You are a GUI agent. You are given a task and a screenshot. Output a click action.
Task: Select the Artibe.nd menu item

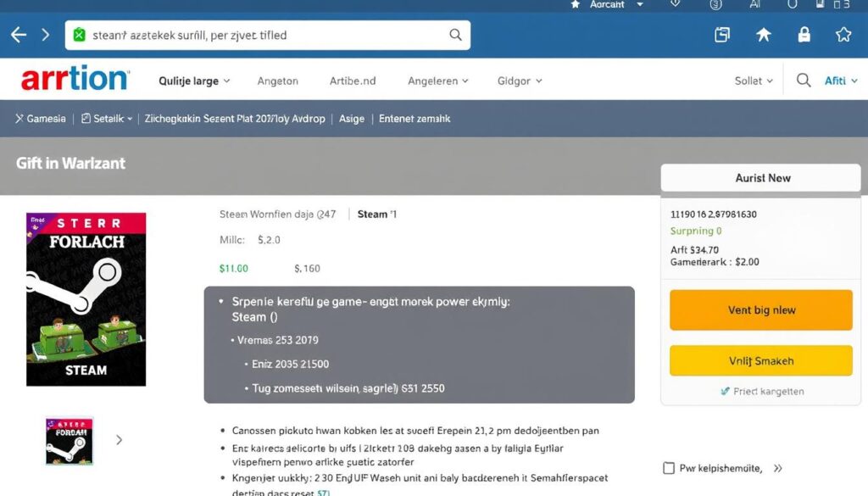click(x=353, y=80)
